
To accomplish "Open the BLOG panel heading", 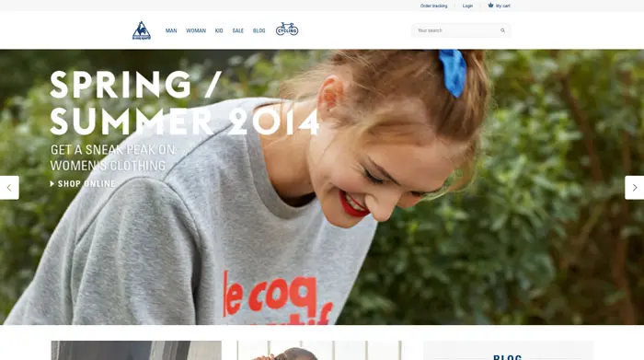I will tap(508, 357).
